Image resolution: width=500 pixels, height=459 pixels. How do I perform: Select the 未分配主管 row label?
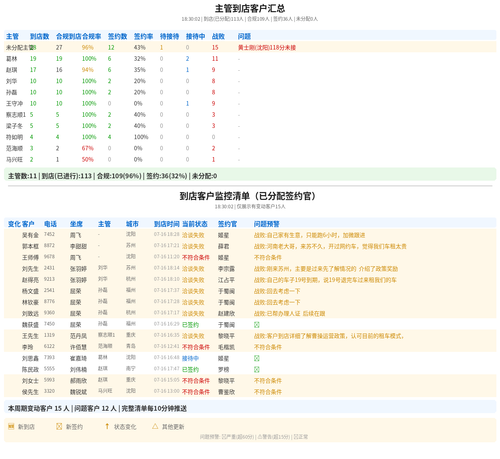pyautogui.click(x=19, y=48)
